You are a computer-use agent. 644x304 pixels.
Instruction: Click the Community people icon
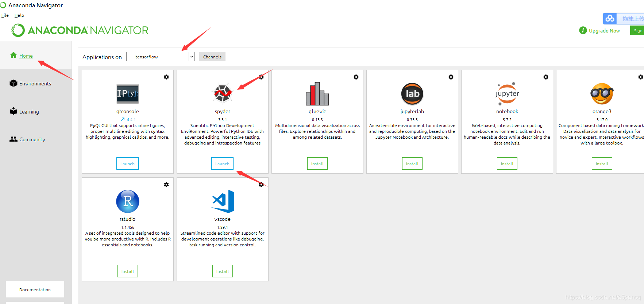pyautogui.click(x=14, y=139)
